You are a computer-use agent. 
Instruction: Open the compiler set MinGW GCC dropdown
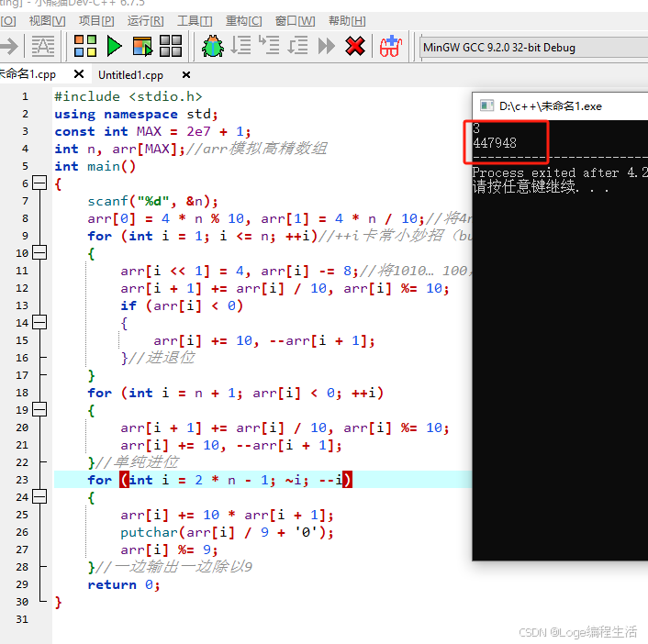tap(533, 48)
